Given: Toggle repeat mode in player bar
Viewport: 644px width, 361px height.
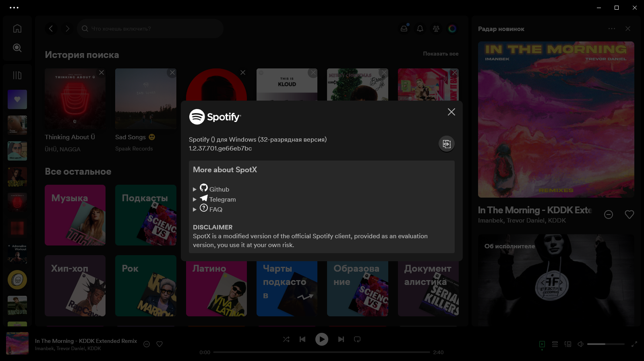Looking at the screenshot, I should (357, 339).
